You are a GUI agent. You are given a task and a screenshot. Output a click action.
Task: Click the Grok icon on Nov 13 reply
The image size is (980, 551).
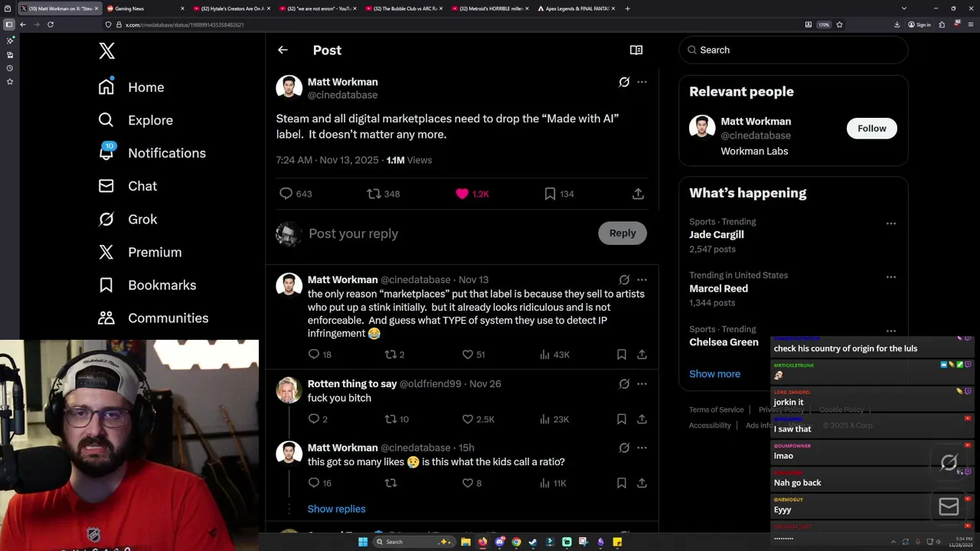[624, 279]
